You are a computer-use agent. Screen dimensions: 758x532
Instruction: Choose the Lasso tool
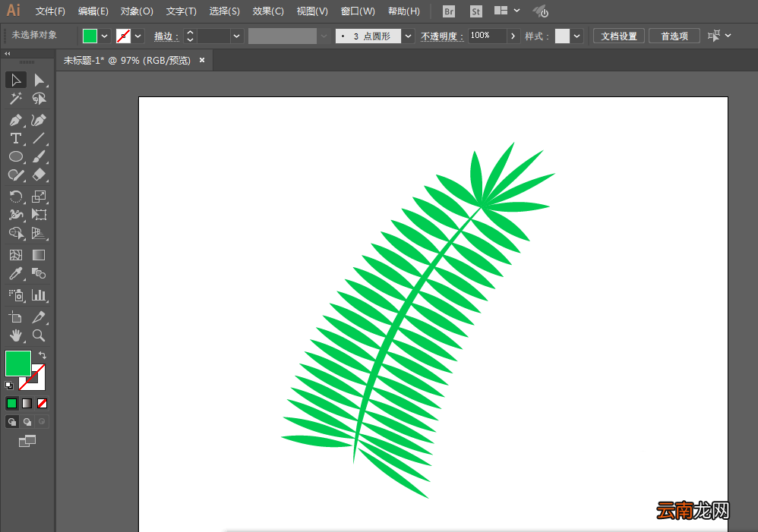[x=39, y=99]
